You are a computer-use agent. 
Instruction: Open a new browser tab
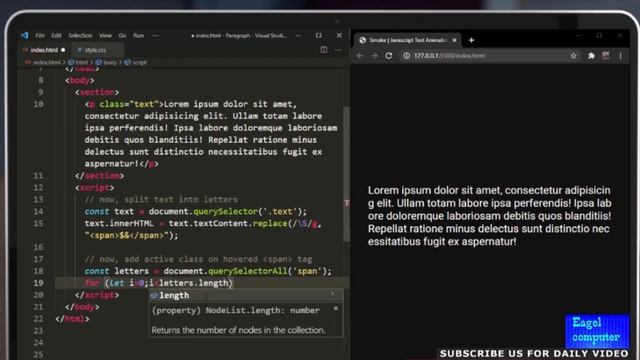coord(471,40)
